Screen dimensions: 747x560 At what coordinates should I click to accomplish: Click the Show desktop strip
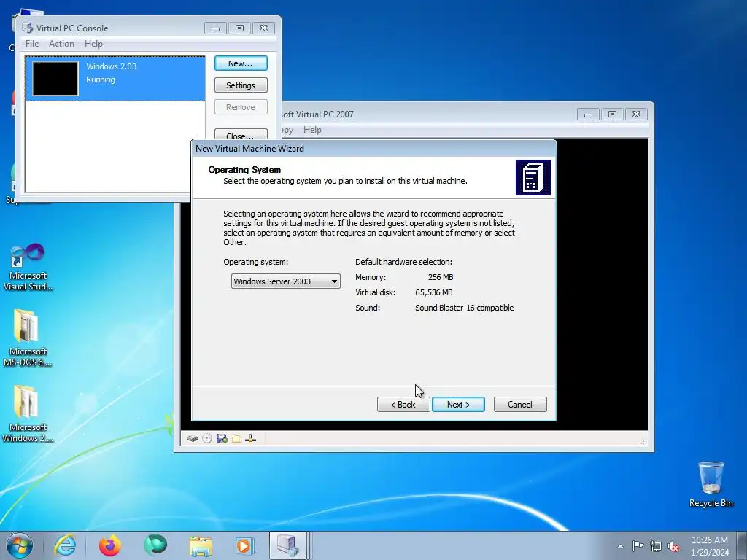tap(742, 545)
